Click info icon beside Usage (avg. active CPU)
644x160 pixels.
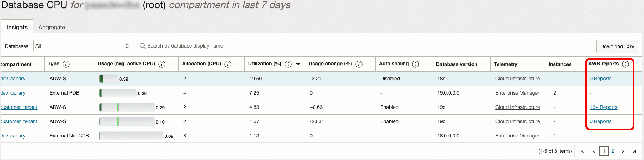pos(162,64)
